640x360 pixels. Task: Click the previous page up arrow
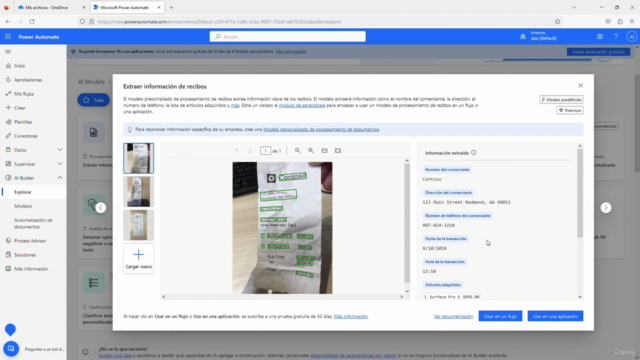(236, 151)
